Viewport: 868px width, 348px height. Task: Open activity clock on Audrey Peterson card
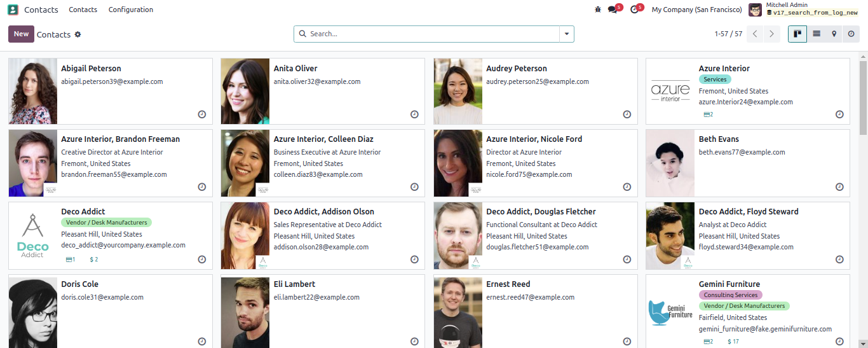(627, 115)
